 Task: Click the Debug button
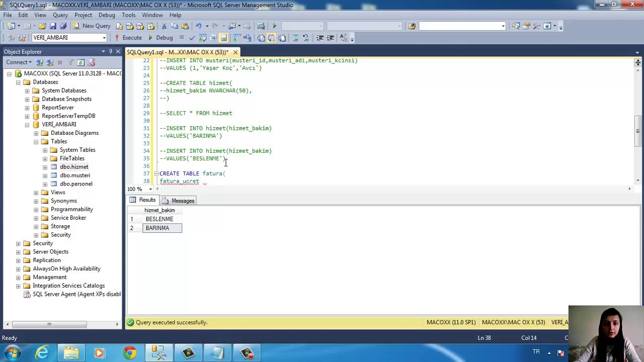pyautogui.click(x=160, y=38)
